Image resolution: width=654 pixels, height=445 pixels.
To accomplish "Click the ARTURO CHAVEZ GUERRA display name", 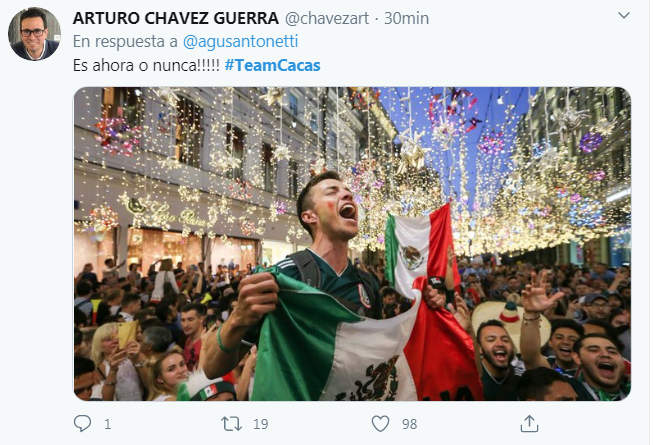I will click(x=176, y=18).
